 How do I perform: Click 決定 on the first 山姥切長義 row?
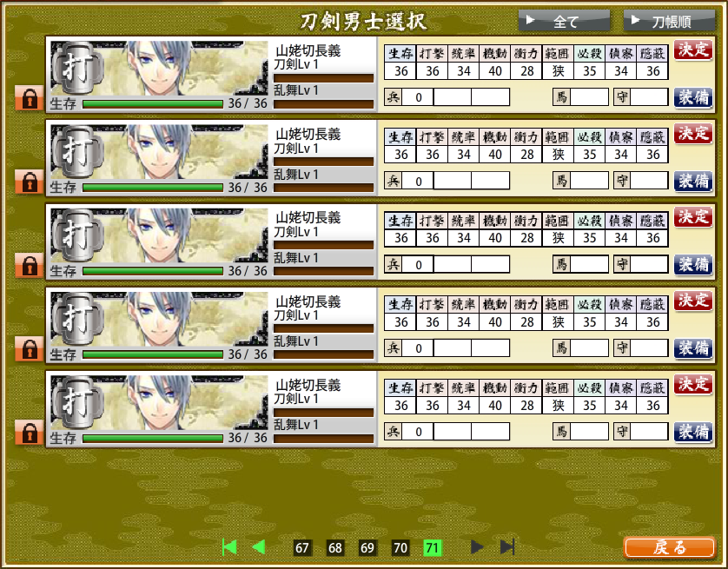point(693,50)
